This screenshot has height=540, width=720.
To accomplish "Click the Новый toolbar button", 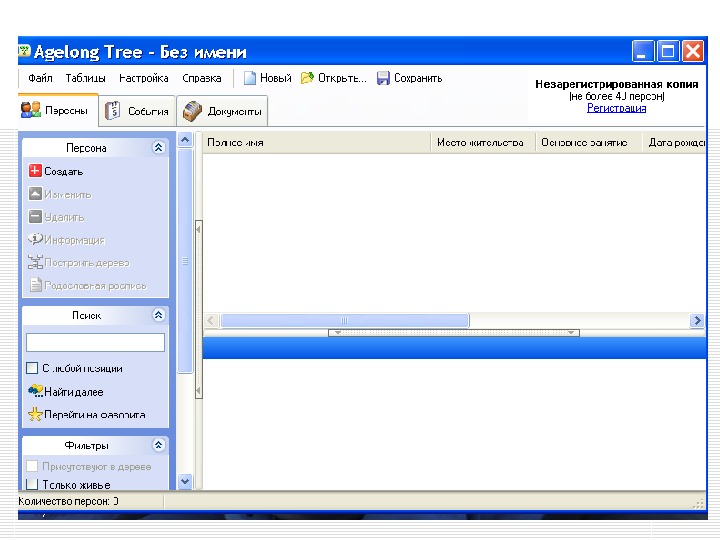I will tap(267, 78).
